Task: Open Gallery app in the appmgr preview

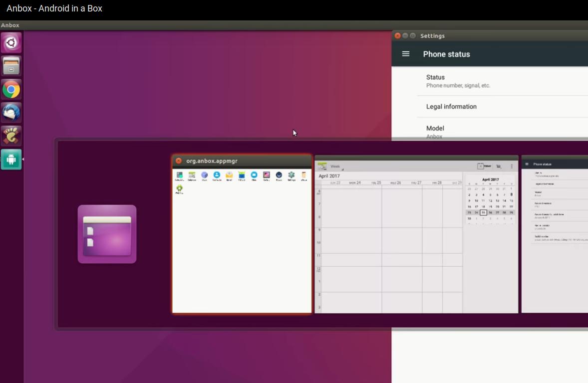Action: coord(266,176)
